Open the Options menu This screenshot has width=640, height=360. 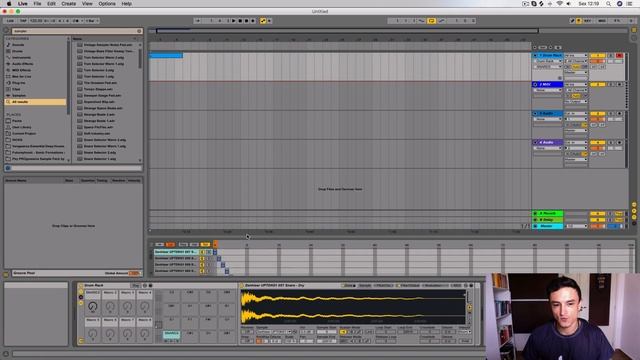[107, 4]
